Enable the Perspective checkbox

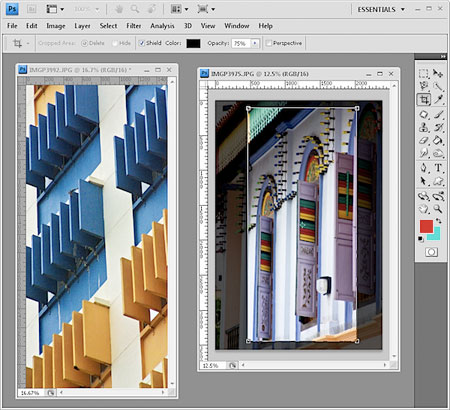click(x=269, y=43)
